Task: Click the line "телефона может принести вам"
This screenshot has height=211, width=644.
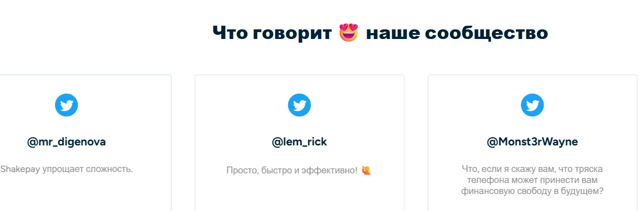Action: [x=532, y=180]
